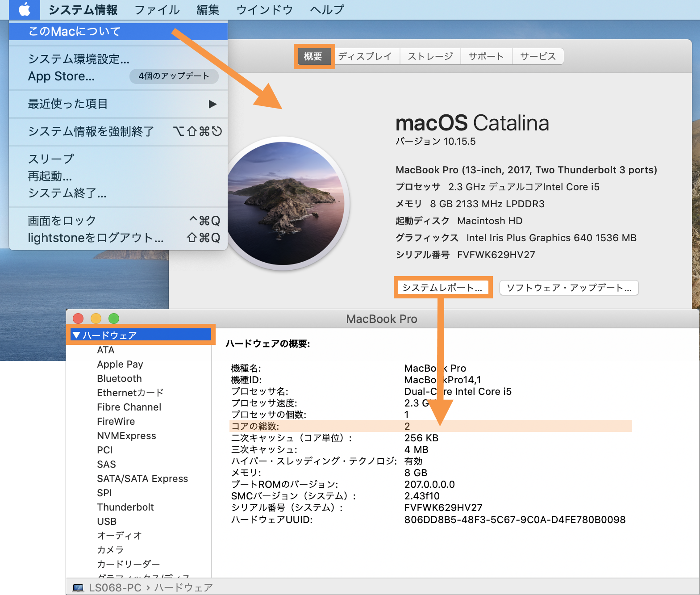Select スリープ in the Apple menu
The height and width of the screenshot is (595, 700).
pos(118,159)
